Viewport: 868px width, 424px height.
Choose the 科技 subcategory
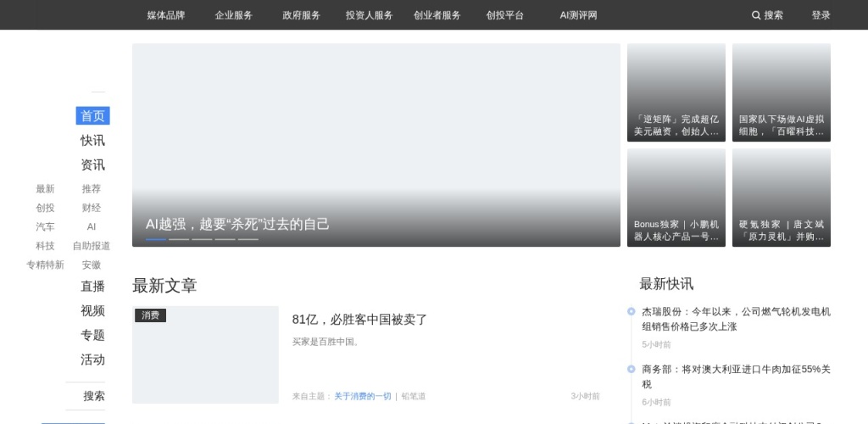(46, 246)
